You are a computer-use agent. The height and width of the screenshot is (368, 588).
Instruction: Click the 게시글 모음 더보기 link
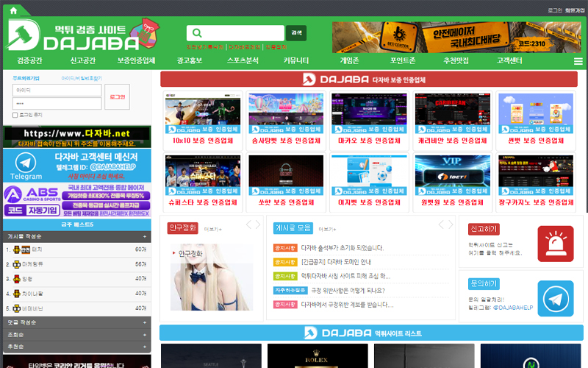pyautogui.click(x=327, y=229)
